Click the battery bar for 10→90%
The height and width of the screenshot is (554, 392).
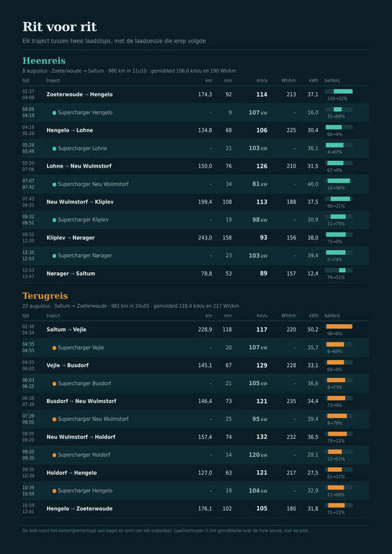tap(338, 181)
